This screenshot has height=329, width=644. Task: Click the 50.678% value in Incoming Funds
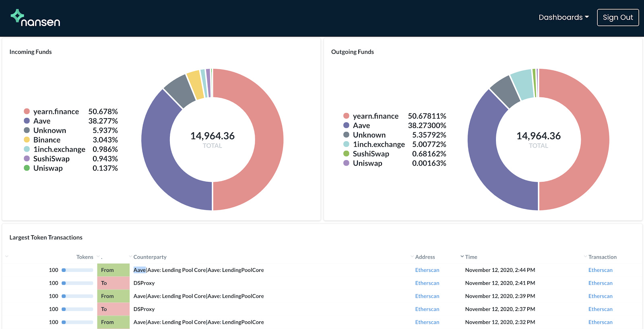point(103,111)
